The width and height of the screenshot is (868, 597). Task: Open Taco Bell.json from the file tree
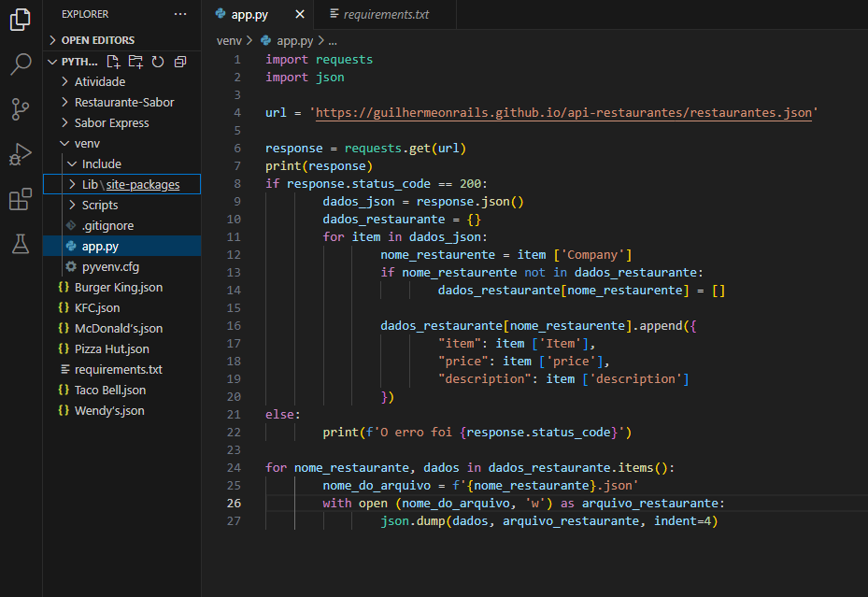(110, 391)
